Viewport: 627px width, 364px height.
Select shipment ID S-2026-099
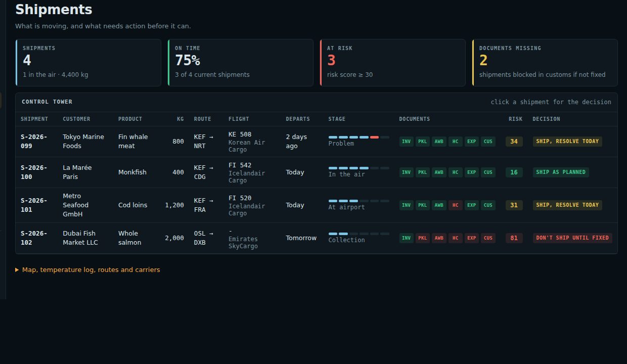[x=34, y=142]
